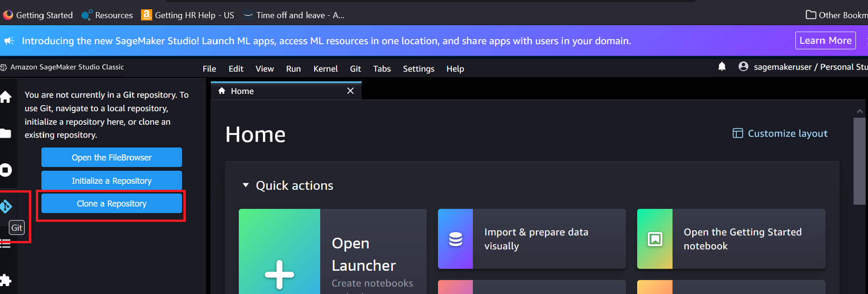Viewport: 868px width, 294px height.
Task: Open the Kernel menu
Action: (326, 69)
